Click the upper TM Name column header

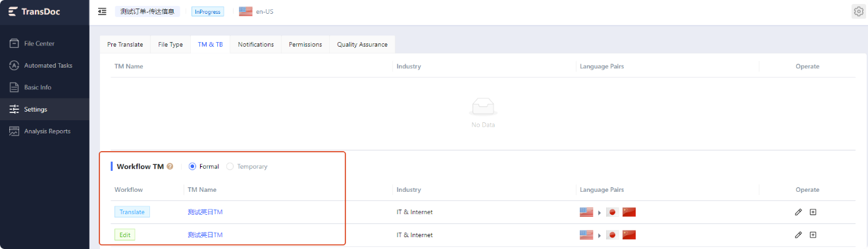[129, 66]
